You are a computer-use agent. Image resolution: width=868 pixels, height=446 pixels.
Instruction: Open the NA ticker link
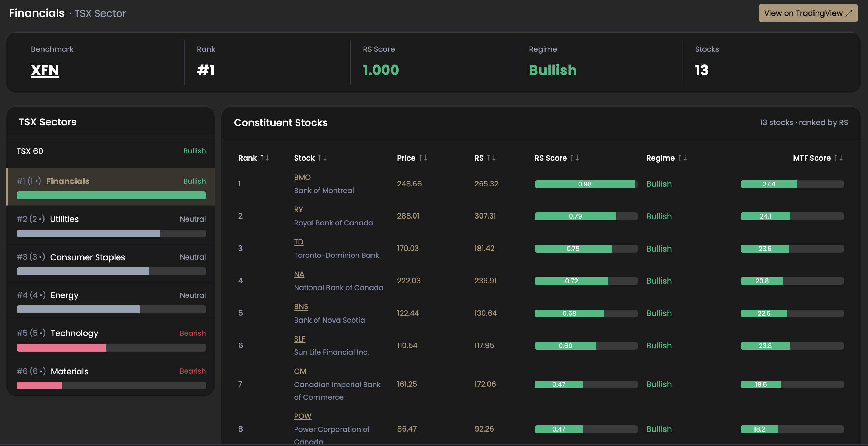tap(299, 274)
